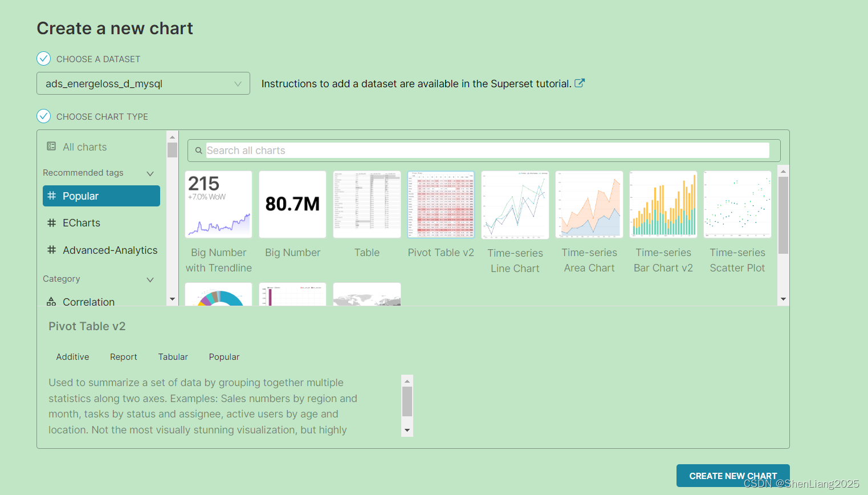Click the hashtag icon next to ECharts
Image resolution: width=868 pixels, height=495 pixels.
(x=52, y=222)
